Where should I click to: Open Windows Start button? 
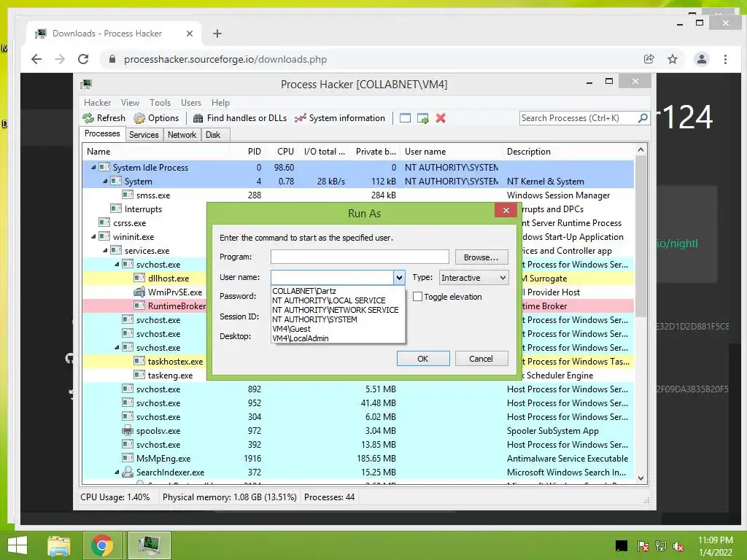18,545
